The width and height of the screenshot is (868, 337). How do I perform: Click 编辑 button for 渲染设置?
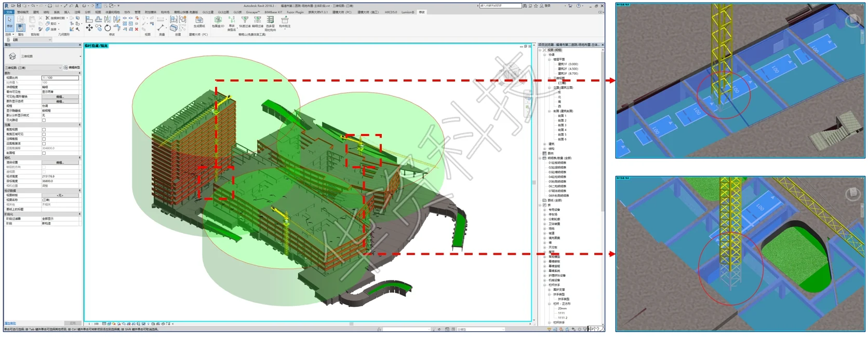click(x=60, y=163)
